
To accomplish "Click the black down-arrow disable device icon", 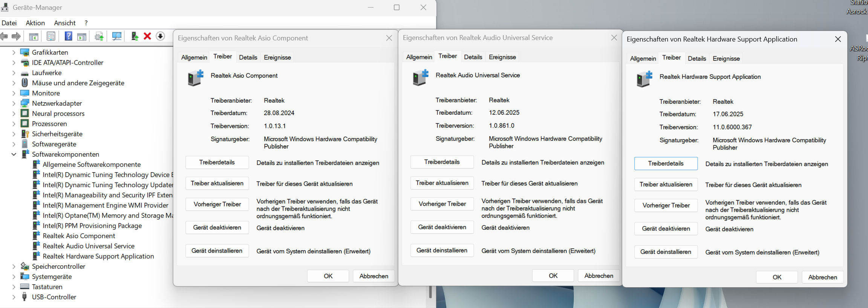I will 161,36.
